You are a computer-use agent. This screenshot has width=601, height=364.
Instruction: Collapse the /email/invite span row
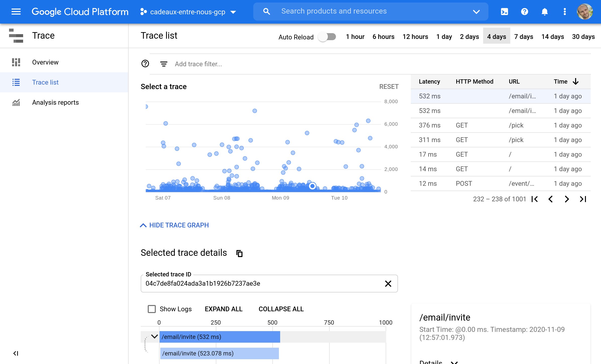click(x=154, y=337)
